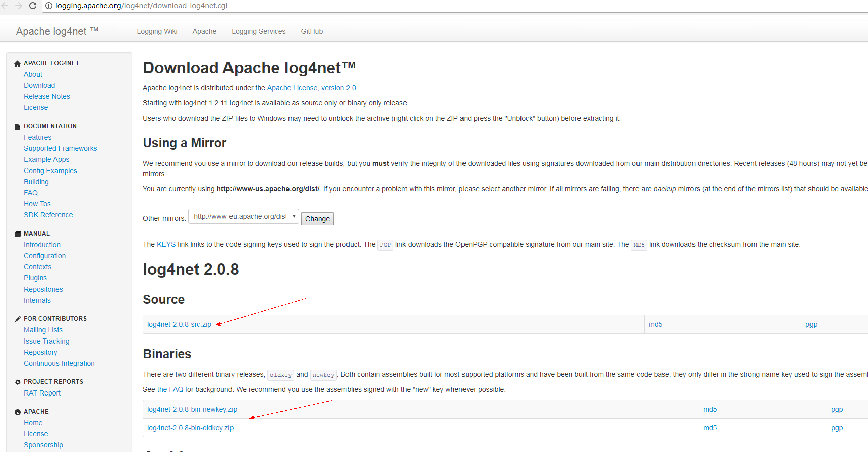Open Config Examples link
Image resolution: width=868 pixels, height=452 pixels.
tap(50, 171)
